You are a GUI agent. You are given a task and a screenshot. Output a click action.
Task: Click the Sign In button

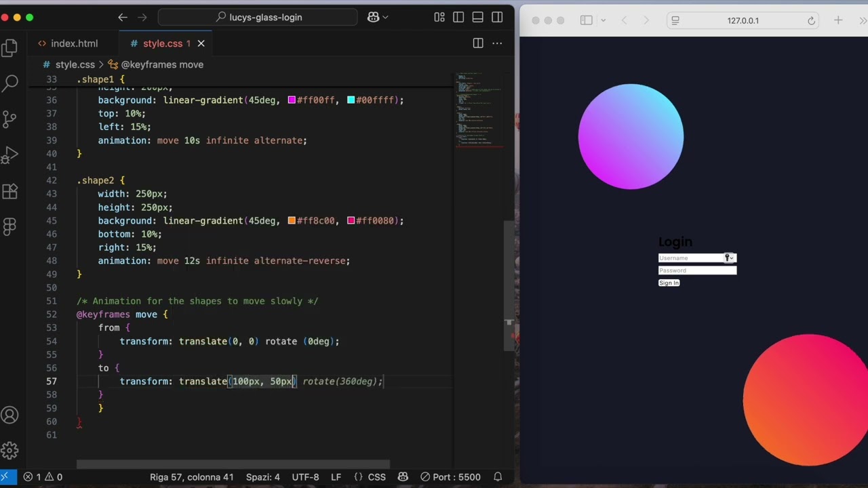pos(669,283)
